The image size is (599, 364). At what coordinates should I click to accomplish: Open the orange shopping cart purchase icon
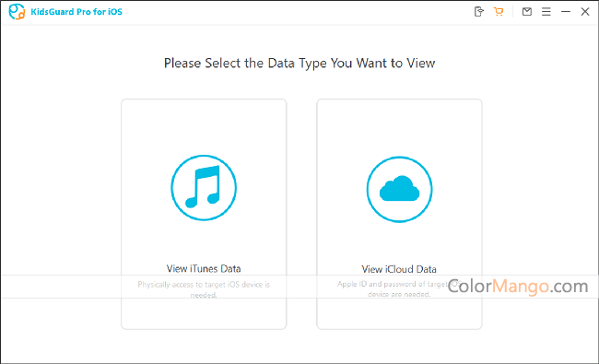(x=499, y=11)
